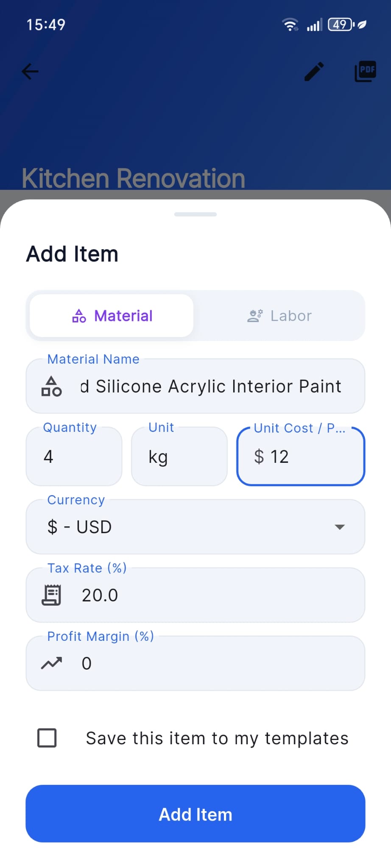Open edit mode with the pencil icon
The width and height of the screenshot is (391, 868).
pyautogui.click(x=314, y=71)
